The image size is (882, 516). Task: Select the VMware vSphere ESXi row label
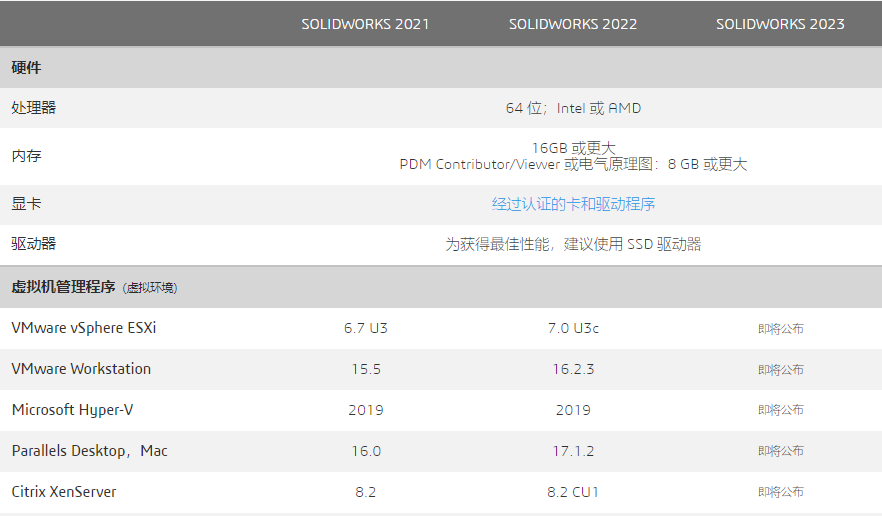[x=84, y=328]
